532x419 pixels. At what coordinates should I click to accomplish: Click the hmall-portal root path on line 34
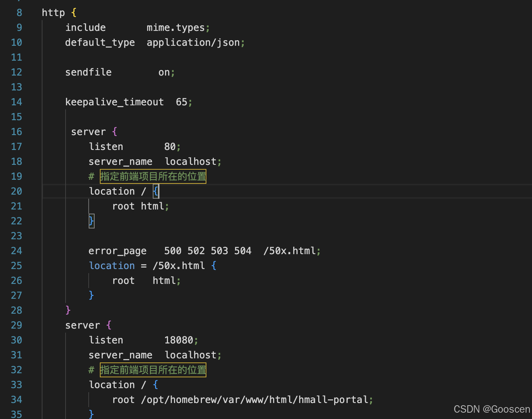[x=255, y=399]
